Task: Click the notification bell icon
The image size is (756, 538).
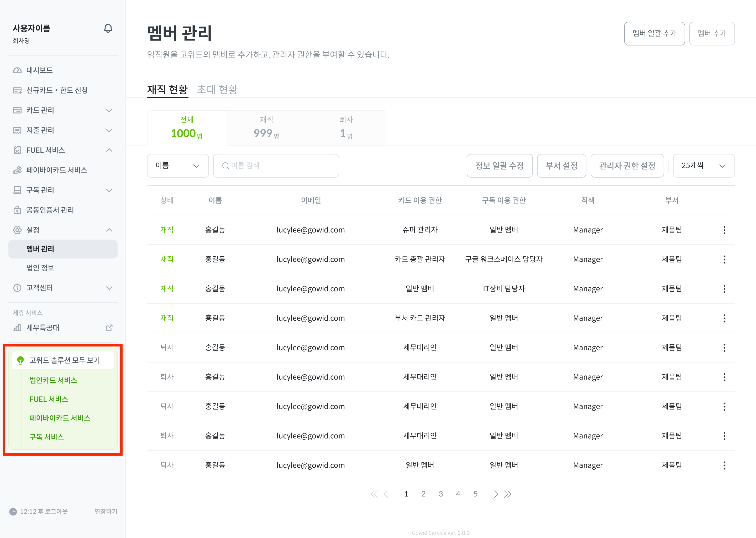Action: (108, 28)
